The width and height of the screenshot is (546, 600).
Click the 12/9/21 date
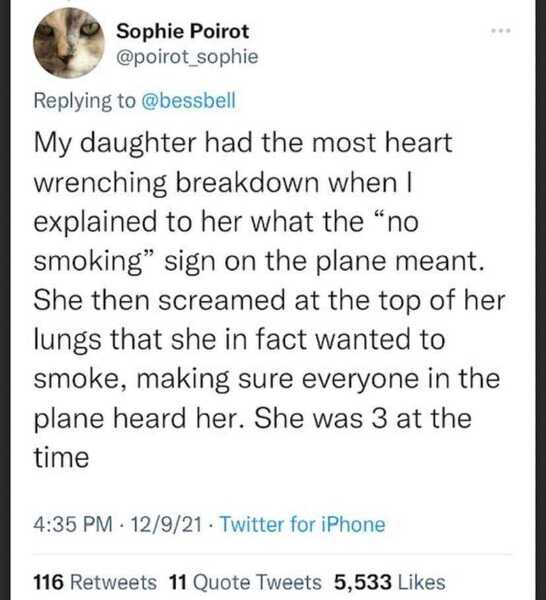tap(166, 524)
